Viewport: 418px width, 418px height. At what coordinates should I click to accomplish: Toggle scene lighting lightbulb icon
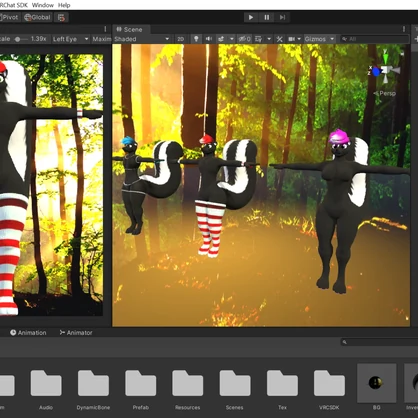click(196, 39)
